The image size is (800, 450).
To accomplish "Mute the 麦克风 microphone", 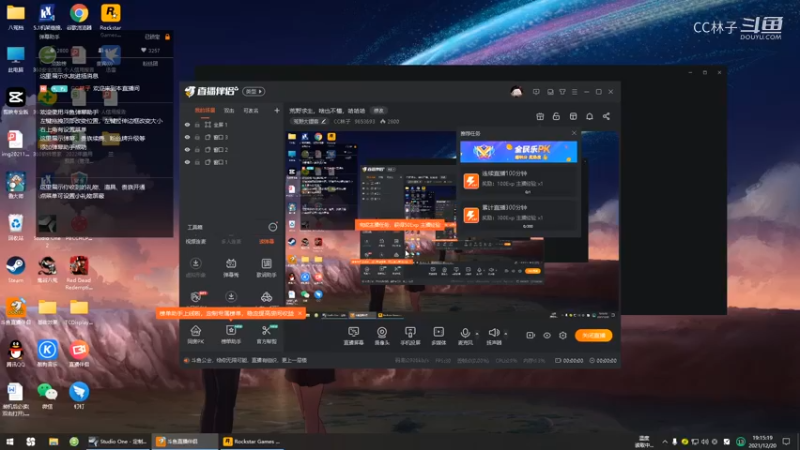I will 465,336.
